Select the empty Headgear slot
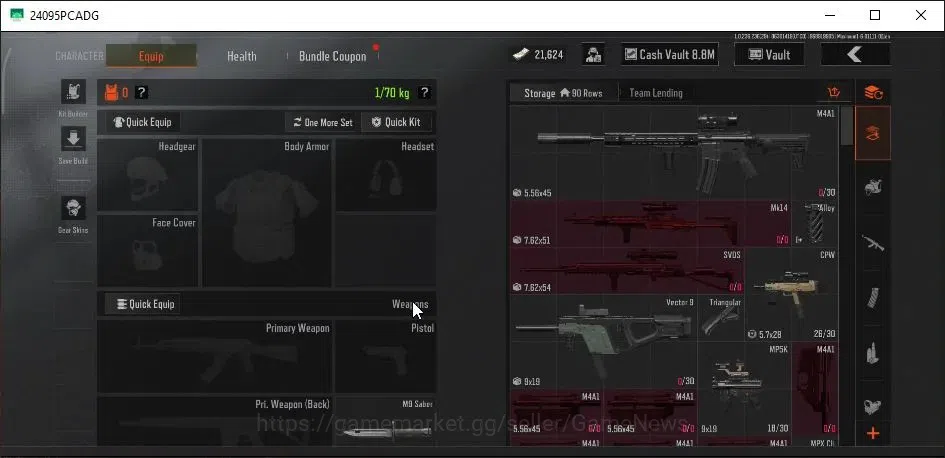Viewport: 945px width, 458px height. pos(148,175)
